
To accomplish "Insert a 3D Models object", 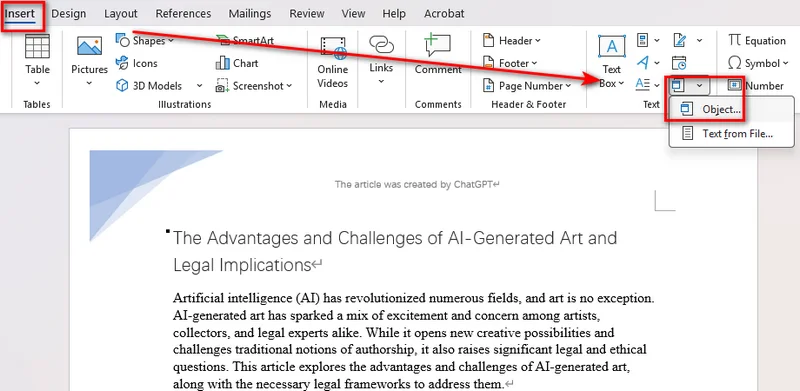I will pyautogui.click(x=149, y=86).
